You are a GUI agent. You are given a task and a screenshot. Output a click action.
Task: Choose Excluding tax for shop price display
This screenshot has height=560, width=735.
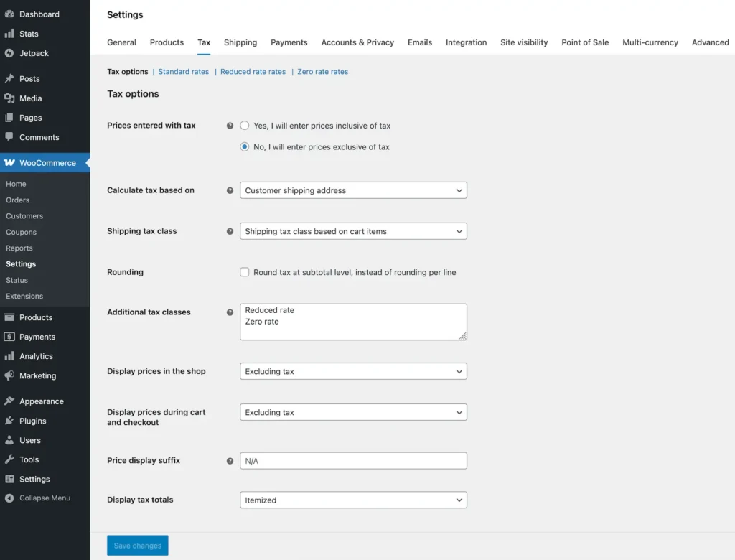353,371
